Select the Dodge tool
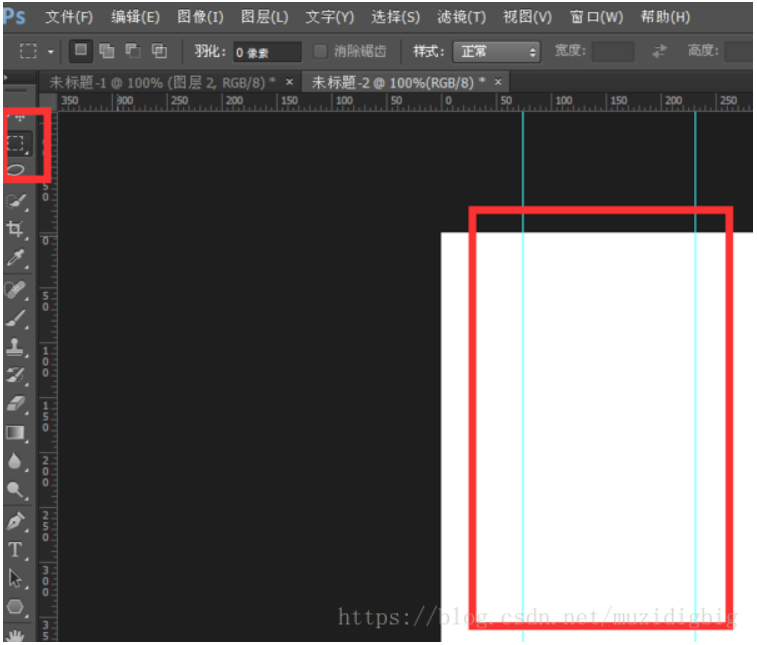 click(16, 490)
